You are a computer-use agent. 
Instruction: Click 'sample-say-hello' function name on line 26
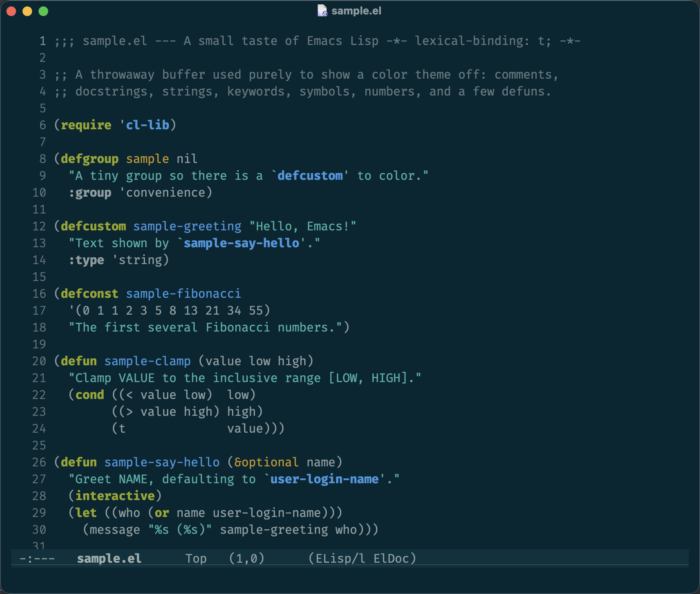pos(162,462)
